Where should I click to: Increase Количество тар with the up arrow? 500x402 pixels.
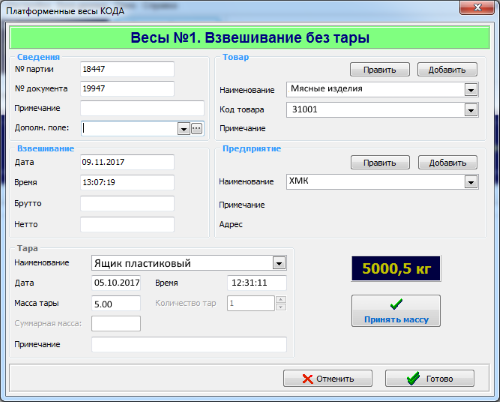(281, 299)
